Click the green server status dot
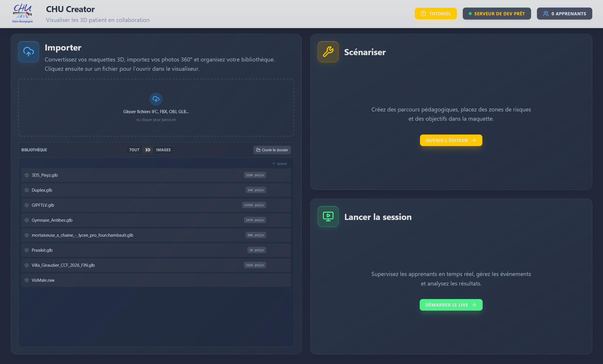Image resolution: width=603 pixels, height=364 pixels. [470, 14]
